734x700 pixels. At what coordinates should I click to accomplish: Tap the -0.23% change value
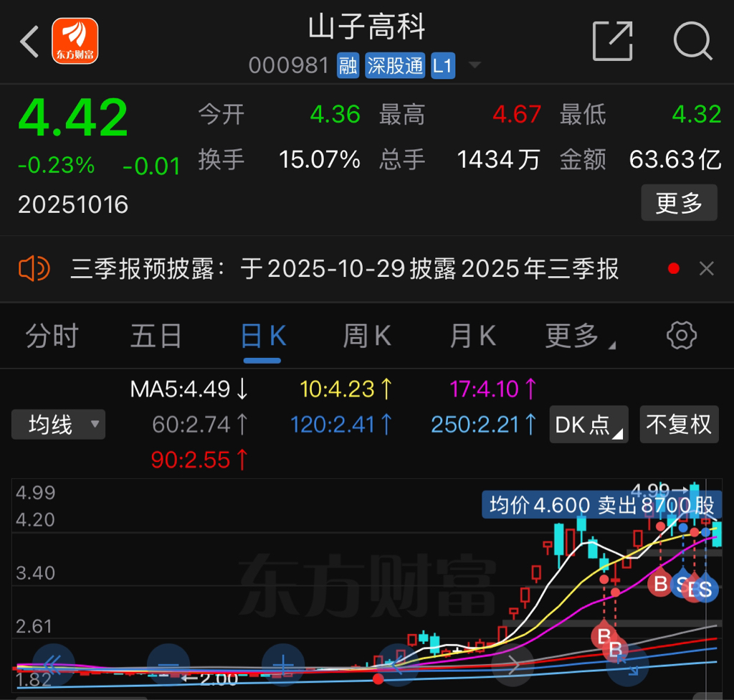(x=56, y=166)
